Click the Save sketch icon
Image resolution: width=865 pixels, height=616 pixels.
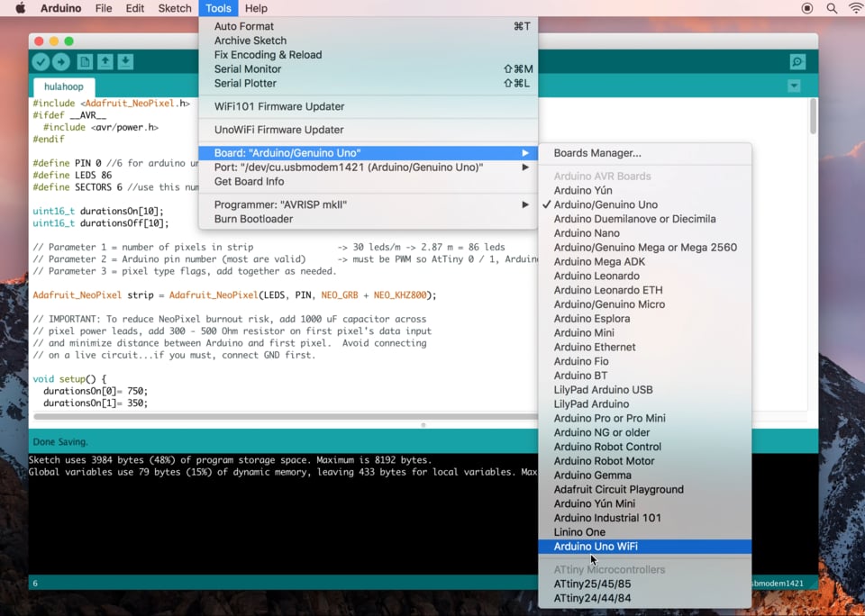pos(125,62)
